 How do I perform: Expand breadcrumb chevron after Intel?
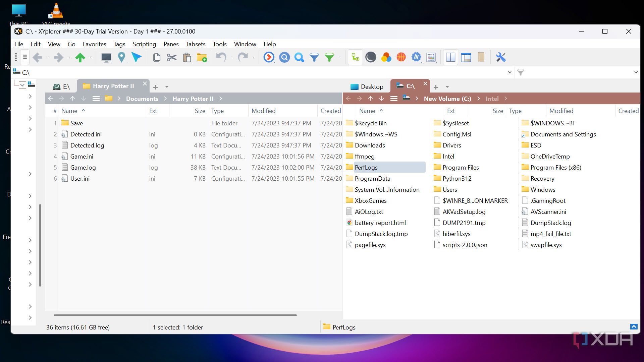click(x=505, y=99)
